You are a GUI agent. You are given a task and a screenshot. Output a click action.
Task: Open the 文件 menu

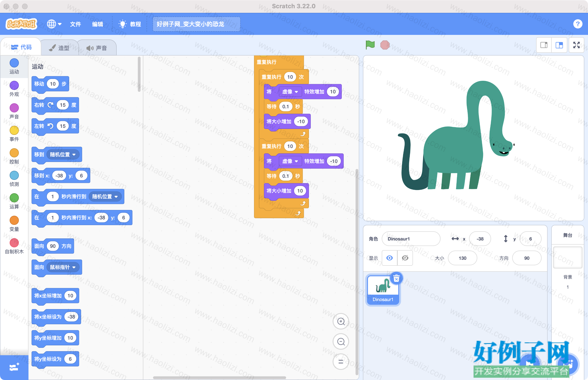pos(75,24)
